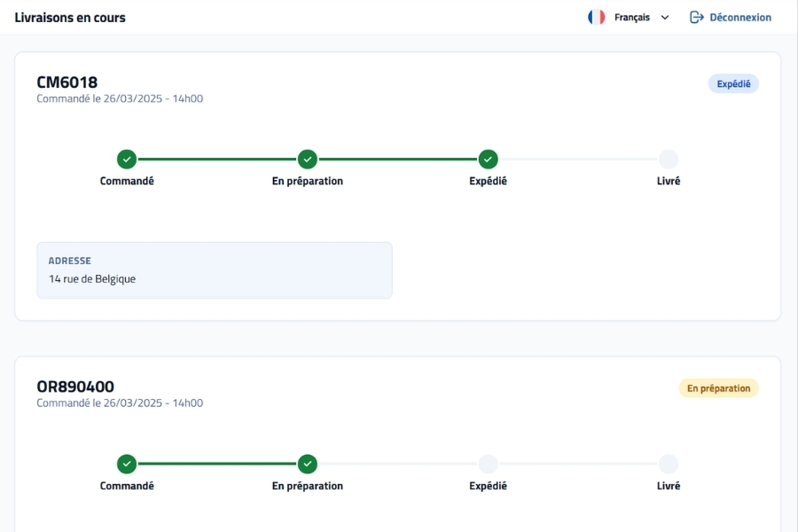Viewport: 798px width, 532px height.
Task: Click CM6018 En préparation green checkmark
Action: click(308, 160)
